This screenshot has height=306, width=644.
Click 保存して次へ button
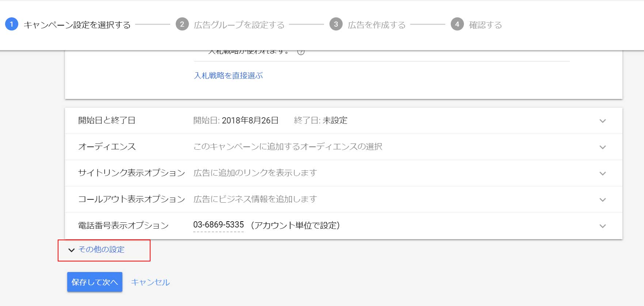[x=95, y=282]
